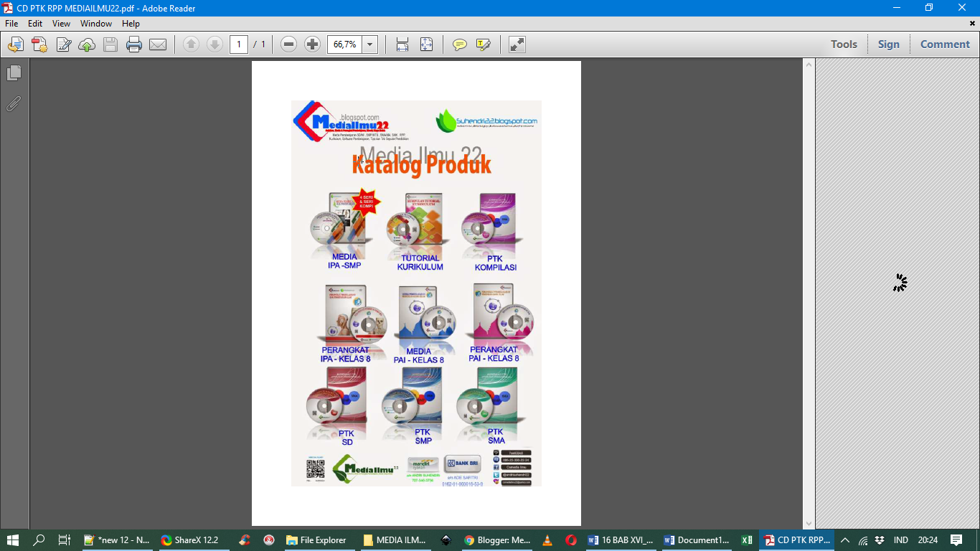This screenshot has width=980, height=551.
Task: Click VLC cone icon in taskbar
Action: (547, 540)
